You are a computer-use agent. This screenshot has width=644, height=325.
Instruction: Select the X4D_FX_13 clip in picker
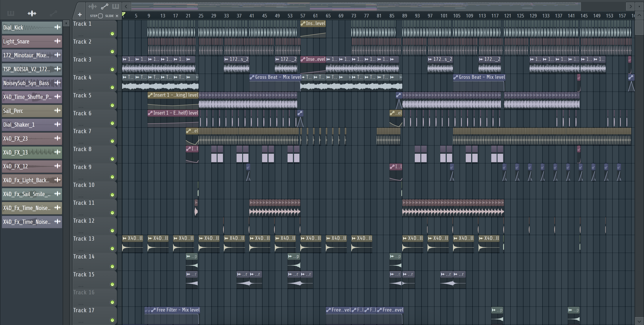pos(32,152)
